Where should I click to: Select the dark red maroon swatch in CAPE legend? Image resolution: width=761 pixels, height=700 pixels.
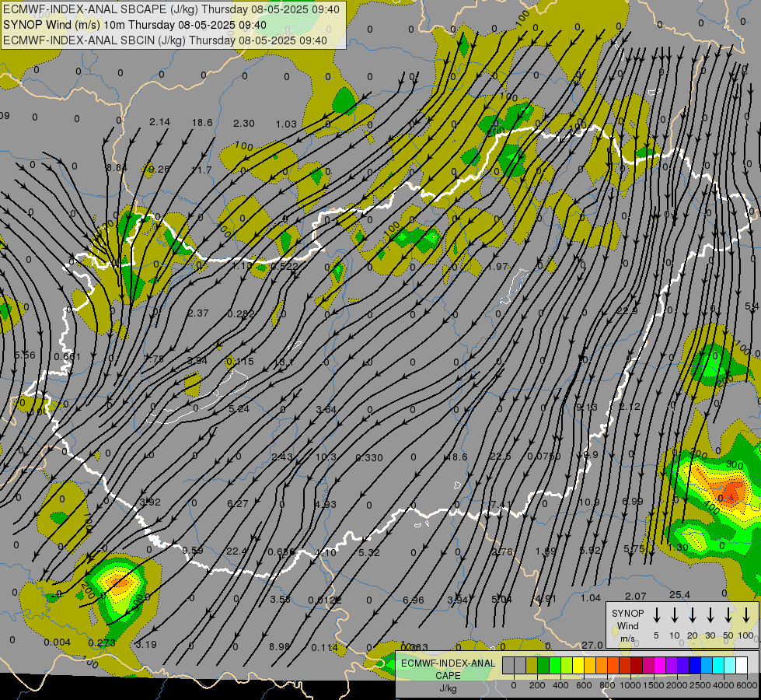click(637, 666)
